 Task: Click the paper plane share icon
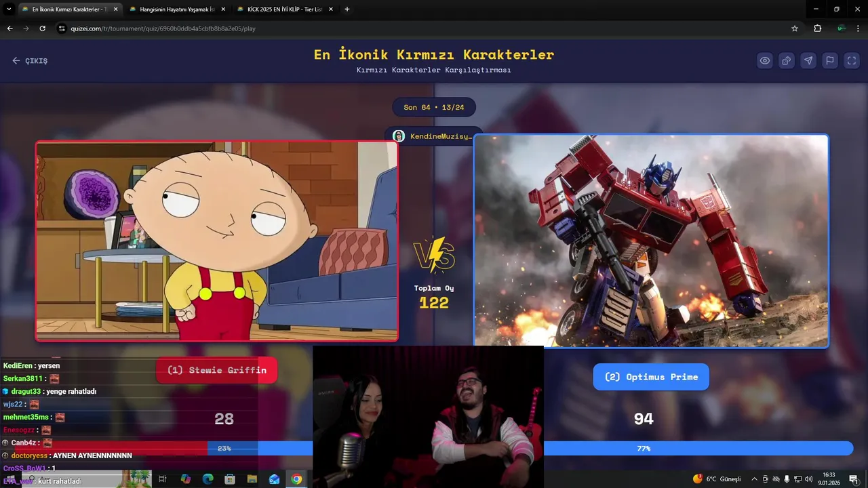click(808, 60)
